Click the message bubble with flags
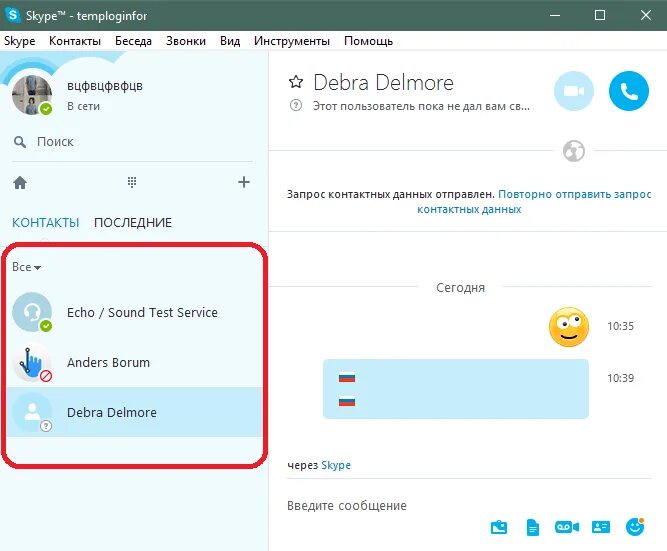Screen dimensions: 667x551 [x=456, y=389]
